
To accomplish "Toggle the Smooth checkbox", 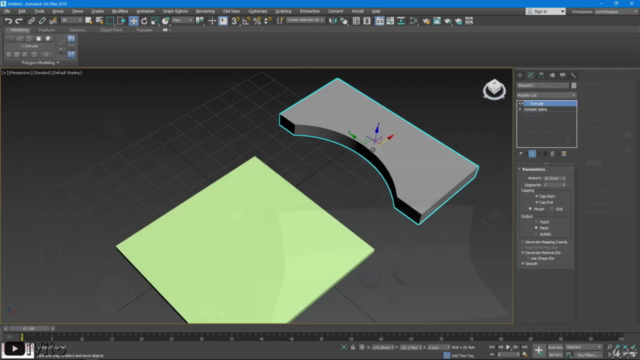I will click(523, 264).
